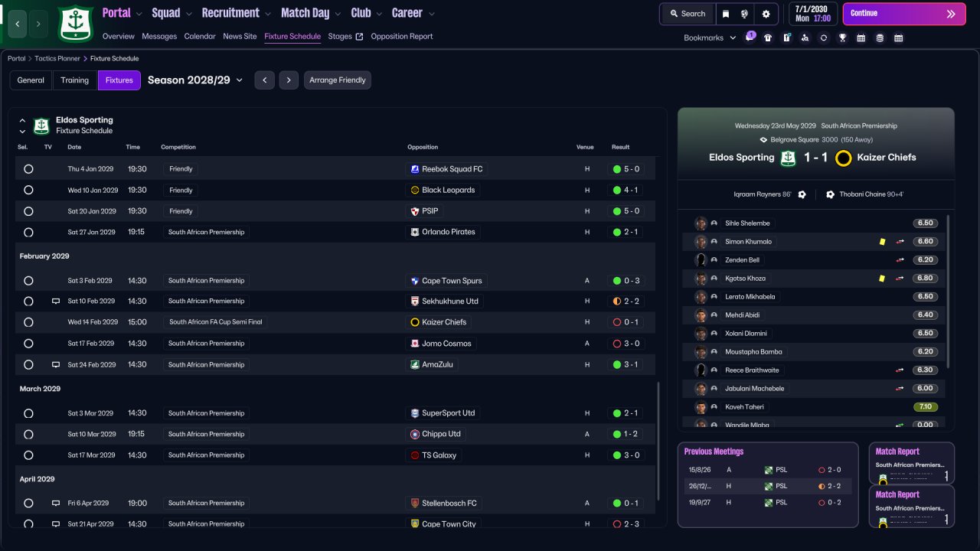
Task: Click the fixture list vertical scrollbar
Action: pos(658,442)
